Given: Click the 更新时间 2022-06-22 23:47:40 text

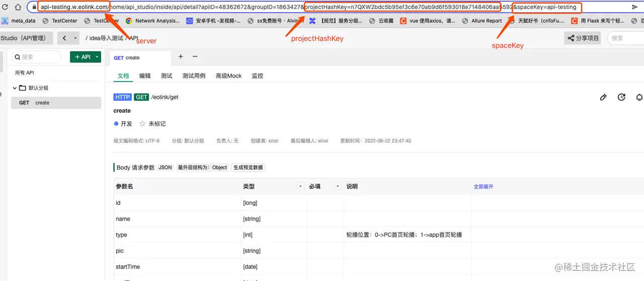Looking at the screenshot, I should [x=375, y=141].
